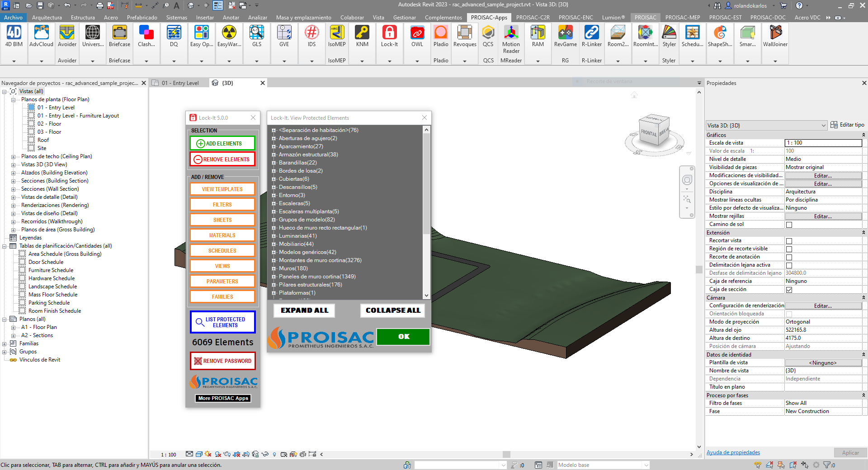The height and width of the screenshot is (470, 868).
Task: Launch the Motion Reader tool
Action: click(x=511, y=39)
